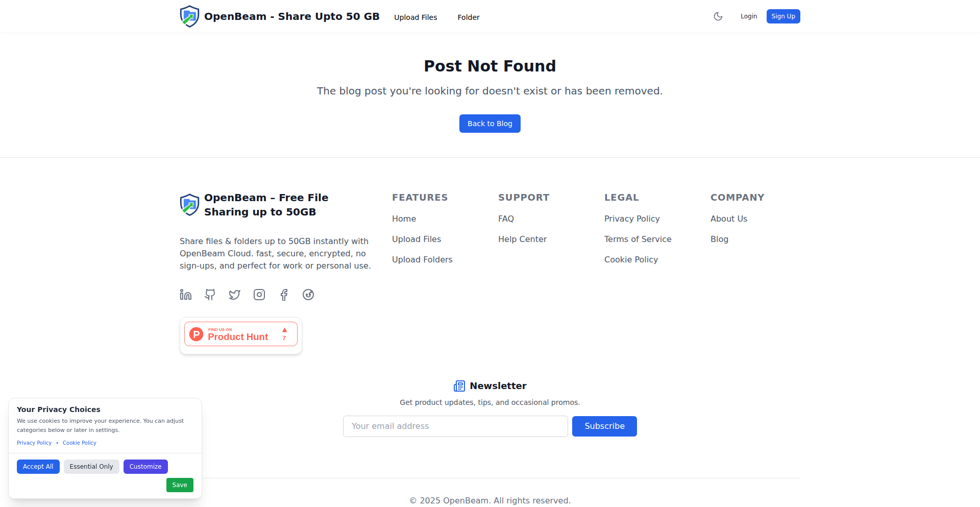
Task: Click the OpenBeam shield logo in header
Action: pyautogui.click(x=189, y=16)
